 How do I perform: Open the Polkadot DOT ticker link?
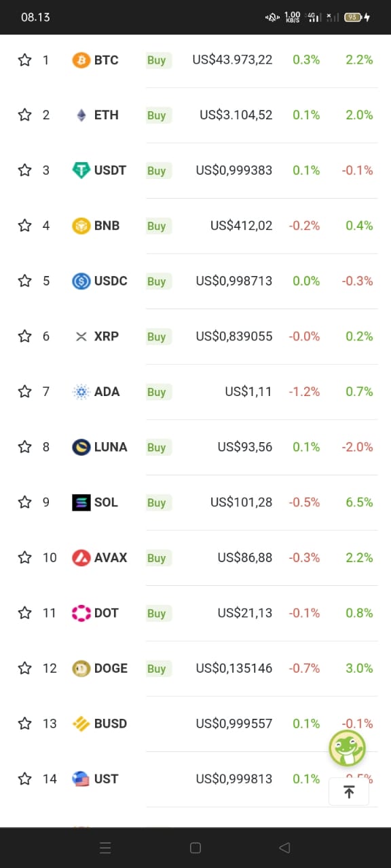[107, 613]
